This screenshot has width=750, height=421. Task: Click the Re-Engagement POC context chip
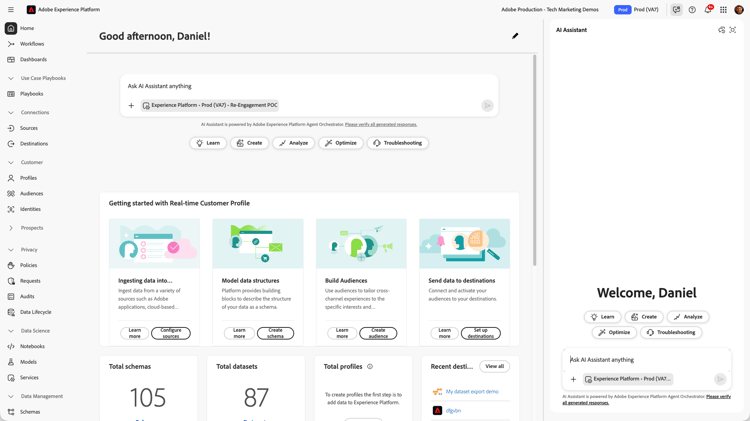(210, 105)
